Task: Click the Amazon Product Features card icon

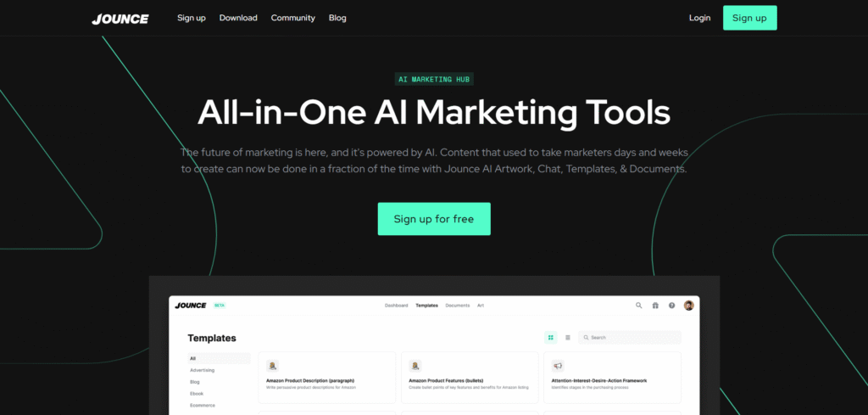Action: coord(415,366)
